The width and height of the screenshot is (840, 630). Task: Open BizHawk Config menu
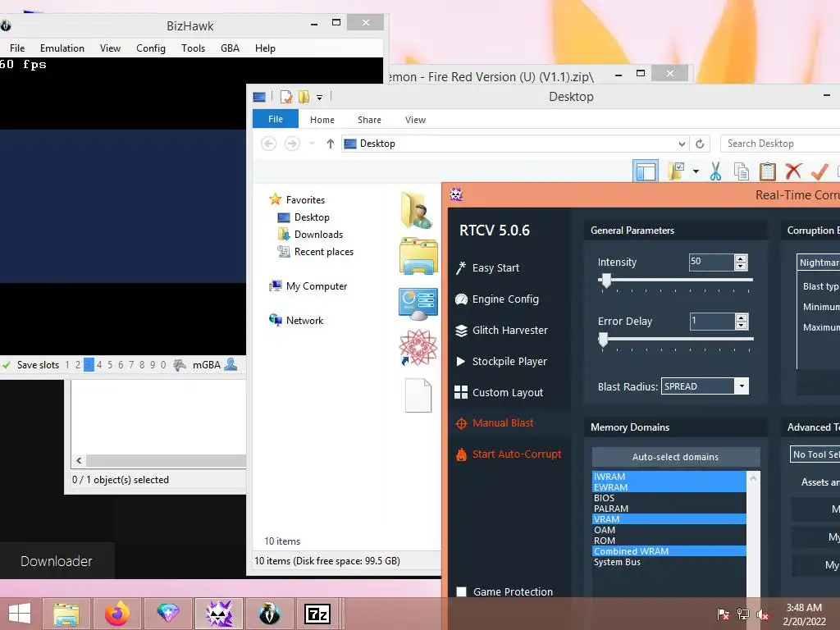click(151, 48)
